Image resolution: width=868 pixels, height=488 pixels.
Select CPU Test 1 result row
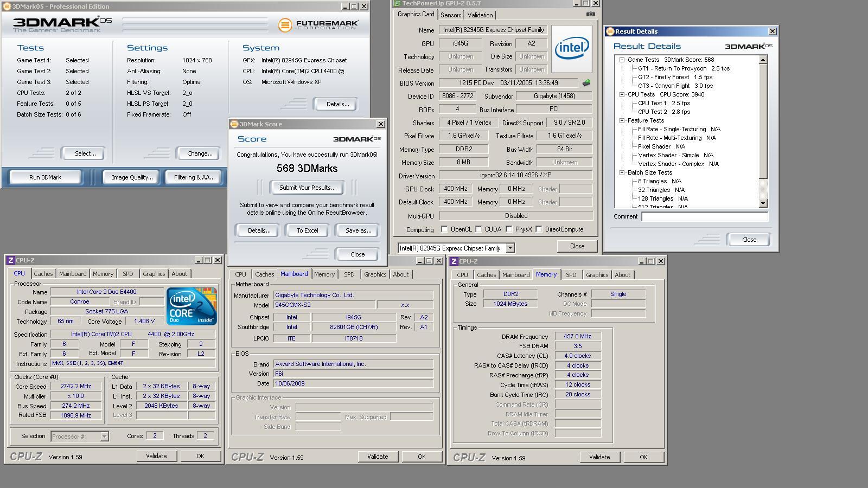tap(664, 103)
